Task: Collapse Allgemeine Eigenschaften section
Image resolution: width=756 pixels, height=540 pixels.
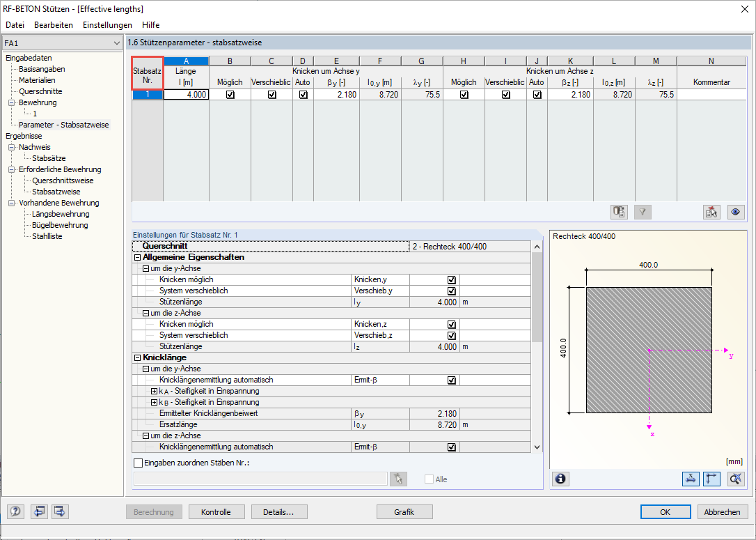Action: (x=137, y=258)
